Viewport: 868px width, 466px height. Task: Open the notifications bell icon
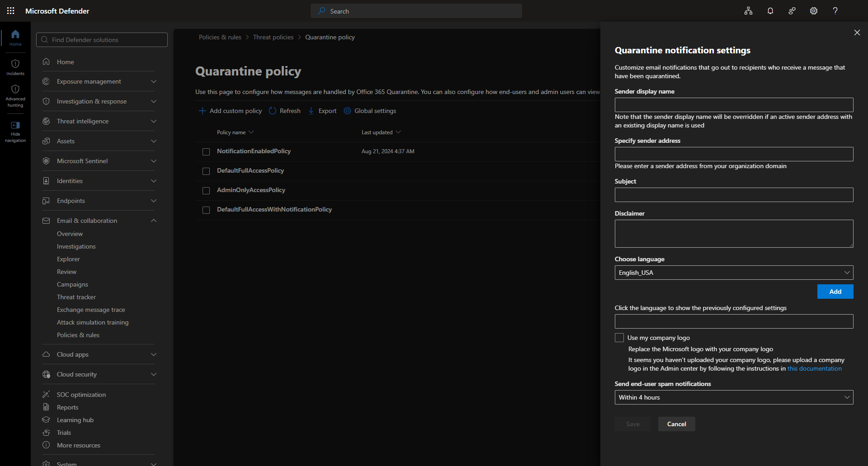(x=770, y=11)
